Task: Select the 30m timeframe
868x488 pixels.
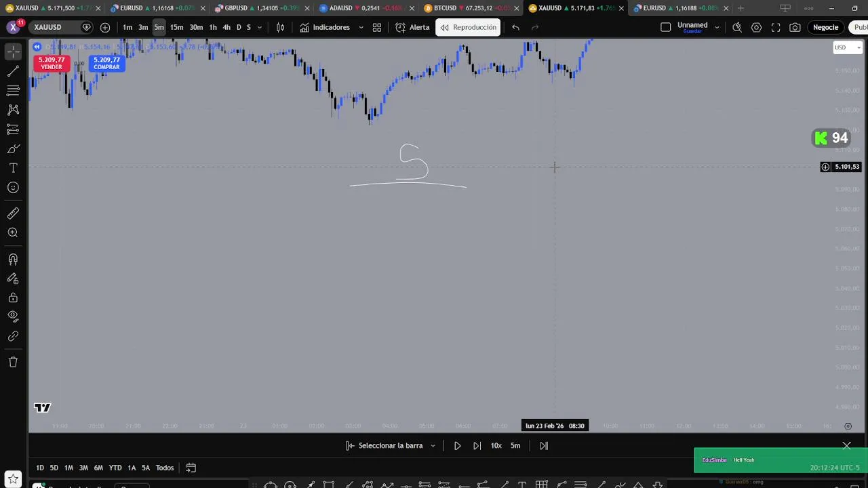Action: (196, 27)
